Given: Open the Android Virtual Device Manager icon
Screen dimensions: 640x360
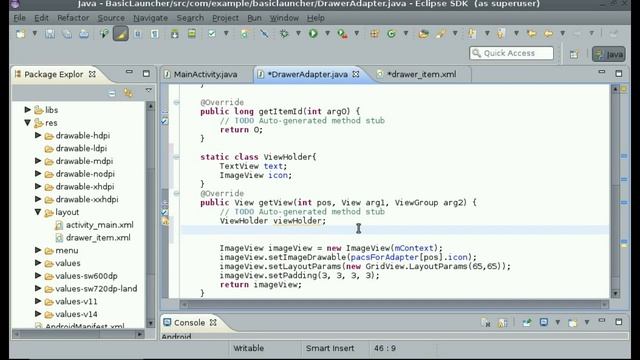Looking at the screenshot, I should click(191, 34).
